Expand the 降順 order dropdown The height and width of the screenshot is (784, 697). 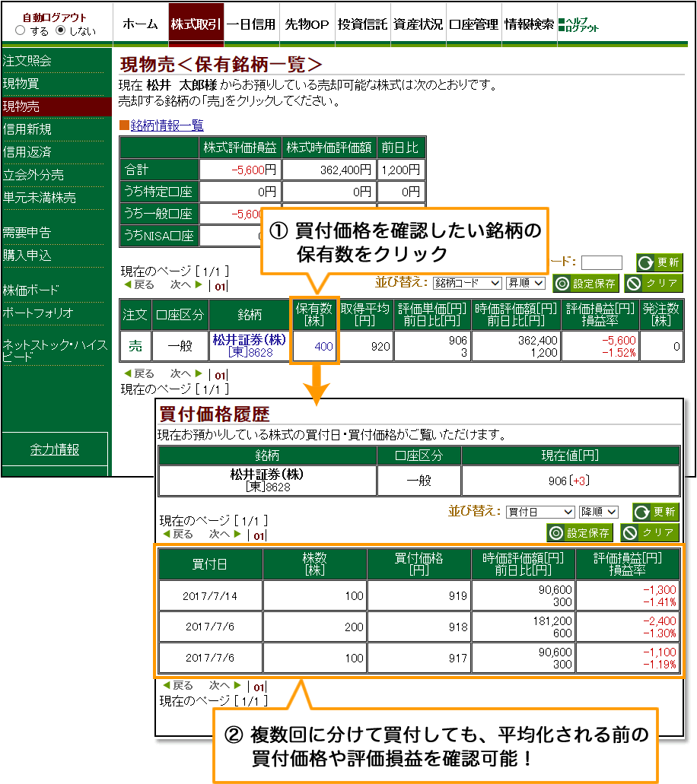coord(599,512)
